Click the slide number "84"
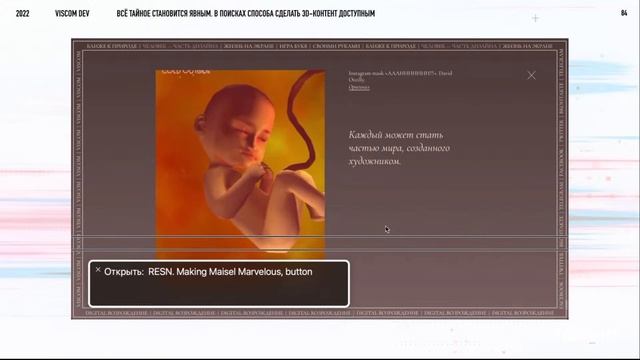Viewport: 640px width, 360px height. [624, 13]
